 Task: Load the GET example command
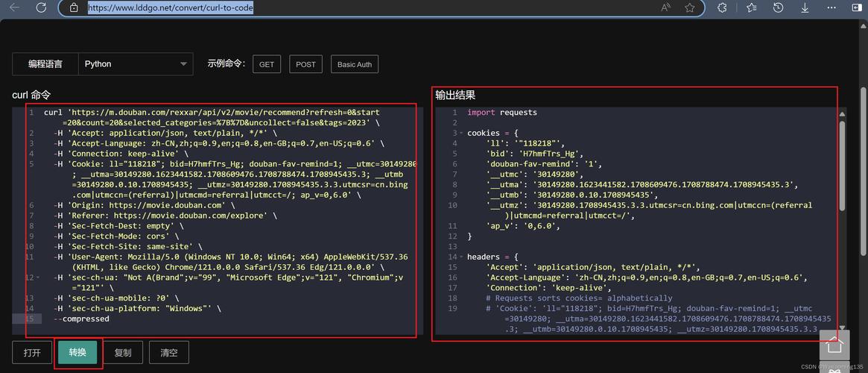[266, 65]
